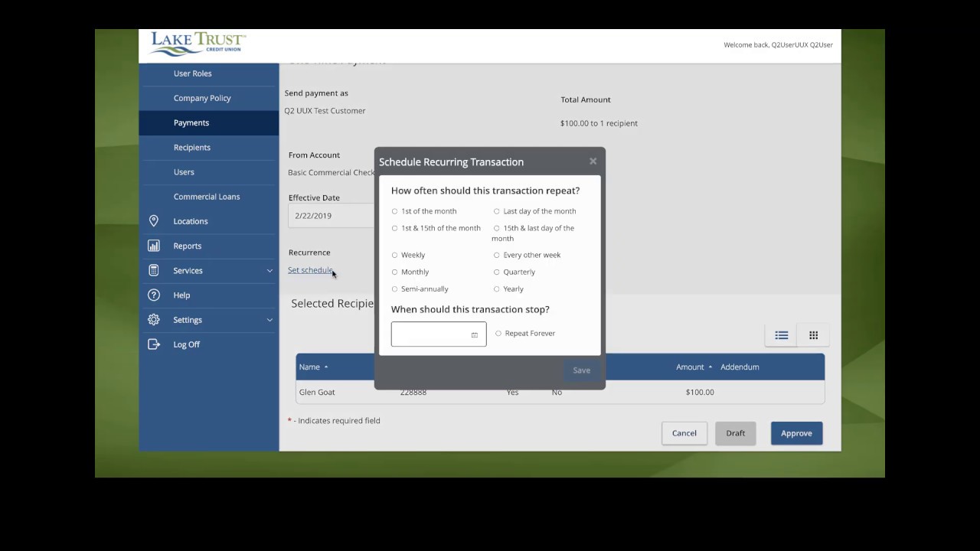
Task: Enable Repeat Forever option
Action: coord(498,333)
